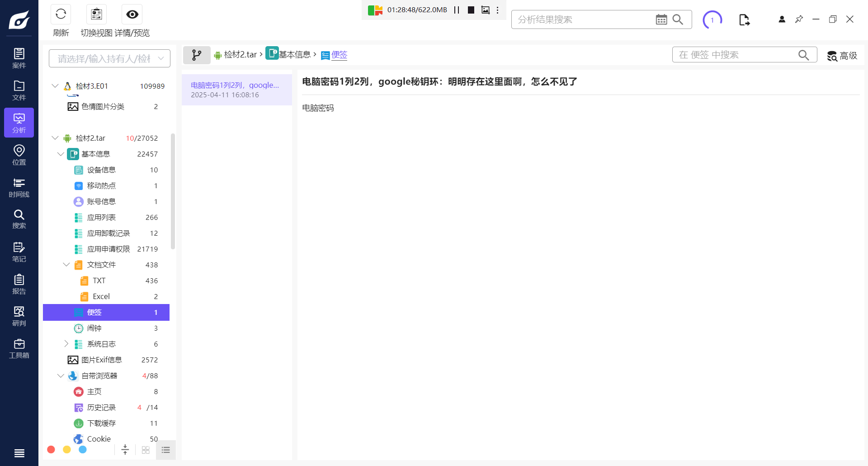This screenshot has width=868, height=466.
Task: Open the Location (位置) sidebar panel
Action: click(19, 155)
